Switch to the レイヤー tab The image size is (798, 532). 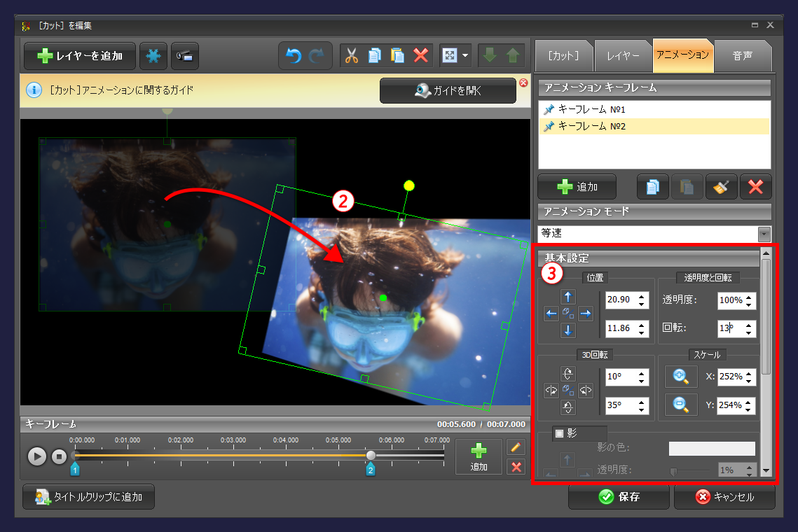[622, 56]
